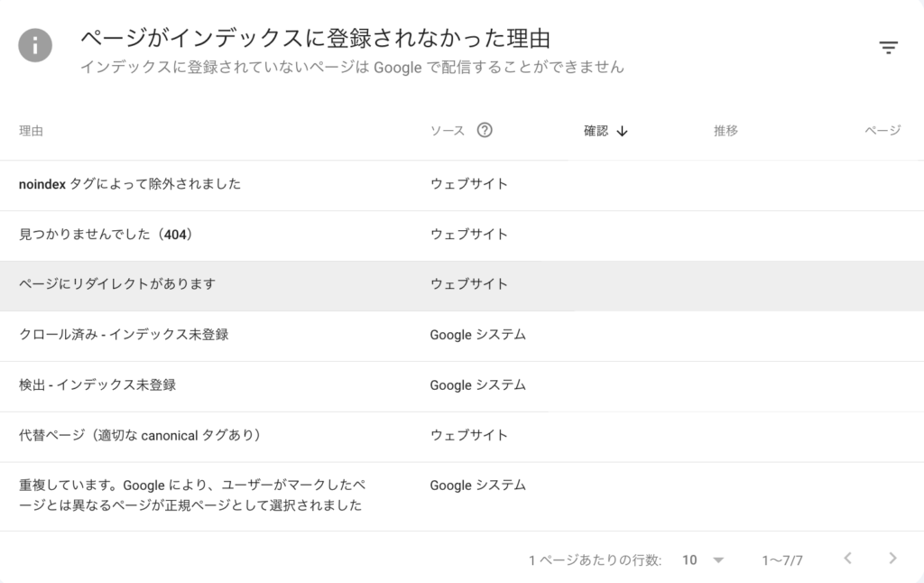Screen dimensions: 924x583
Task: Open the 検出 - インデックス未登録 row
Action: pos(462,386)
